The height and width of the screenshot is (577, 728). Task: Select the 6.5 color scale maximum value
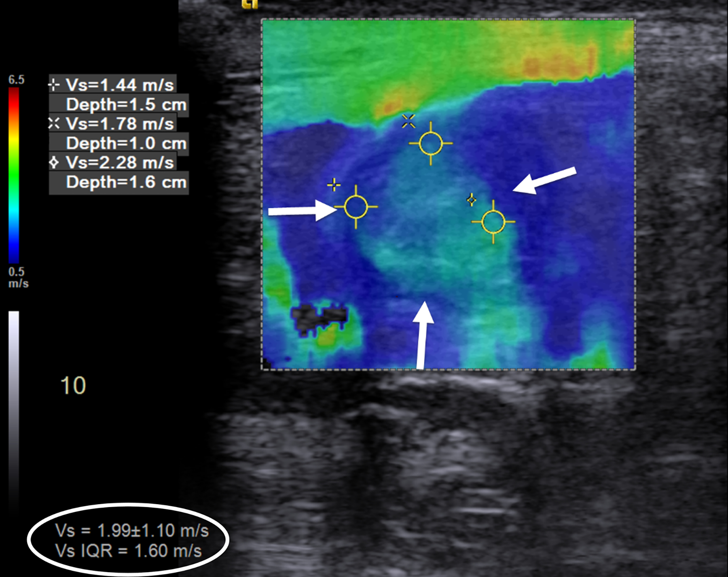point(16,80)
